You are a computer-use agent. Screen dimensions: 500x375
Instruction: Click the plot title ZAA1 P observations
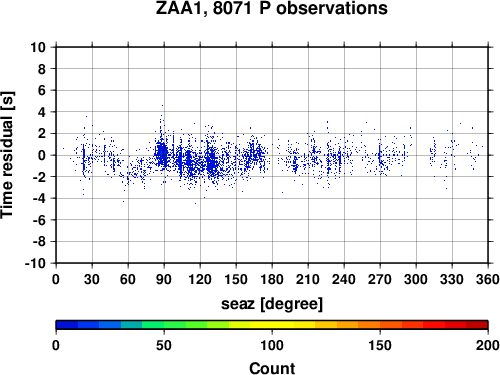click(272, 8)
